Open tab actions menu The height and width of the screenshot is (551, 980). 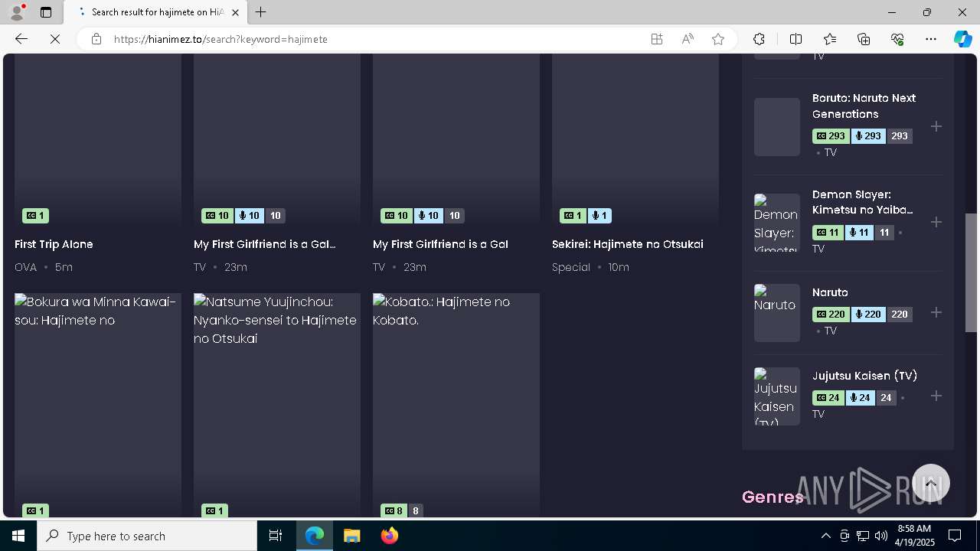click(x=46, y=12)
